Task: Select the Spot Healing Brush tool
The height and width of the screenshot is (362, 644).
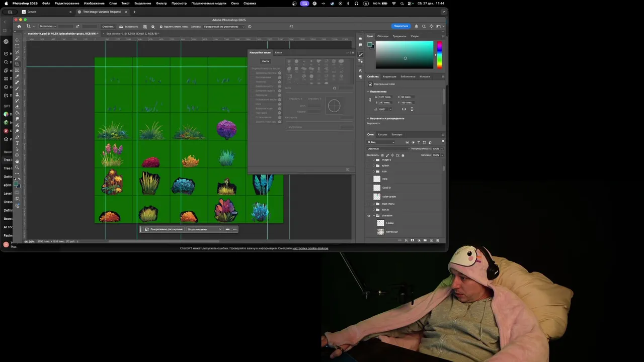Action: 17,82
